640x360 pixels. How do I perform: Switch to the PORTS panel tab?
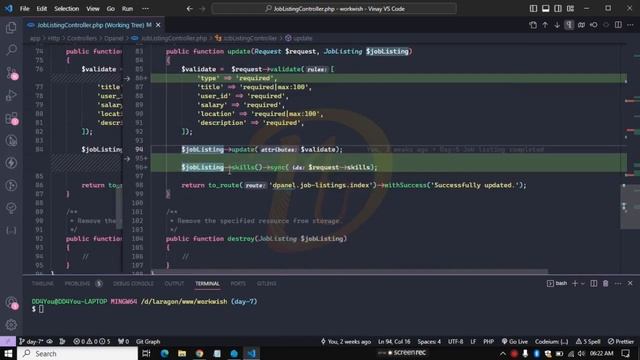pos(238,284)
